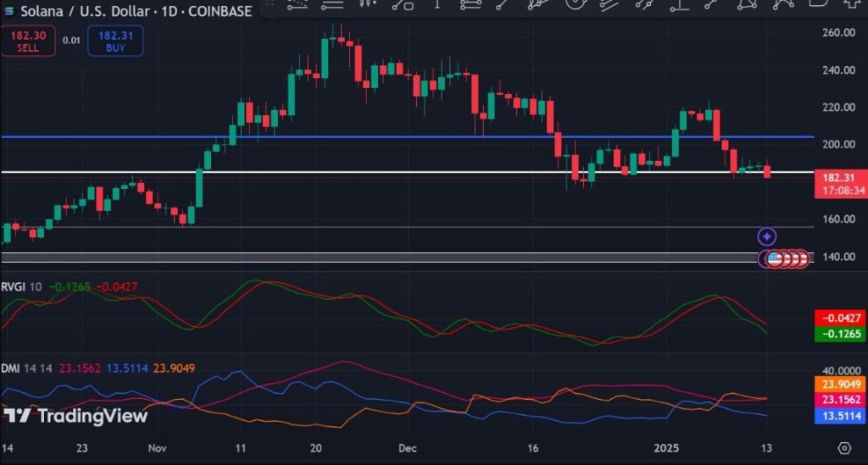
Task: Click the orange 23.9049 DMI axis label
Action: coord(841,385)
